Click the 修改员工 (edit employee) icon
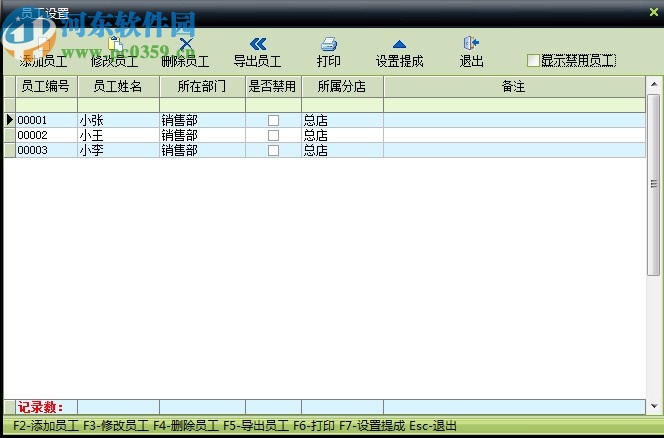 pyautogui.click(x=115, y=44)
